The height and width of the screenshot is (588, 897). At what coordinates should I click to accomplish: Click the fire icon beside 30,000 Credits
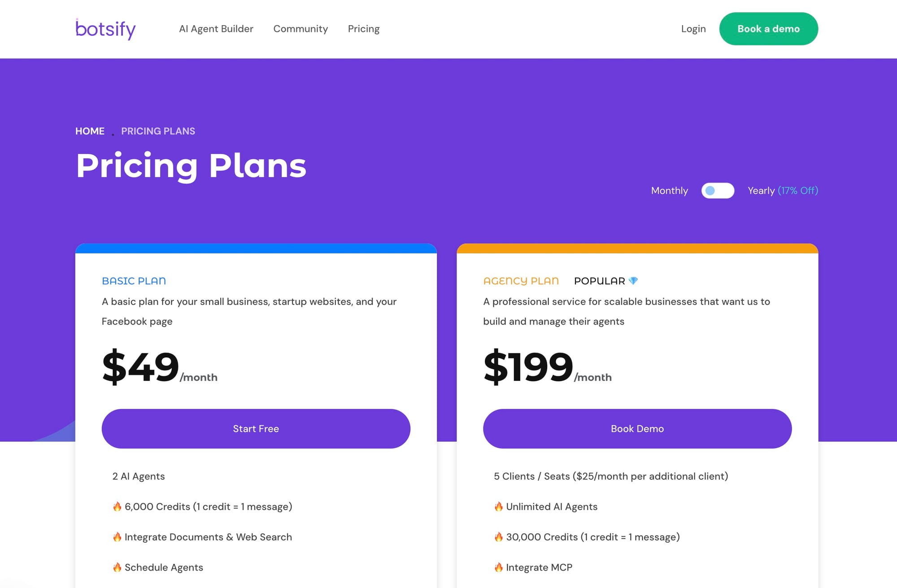(x=498, y=536)
